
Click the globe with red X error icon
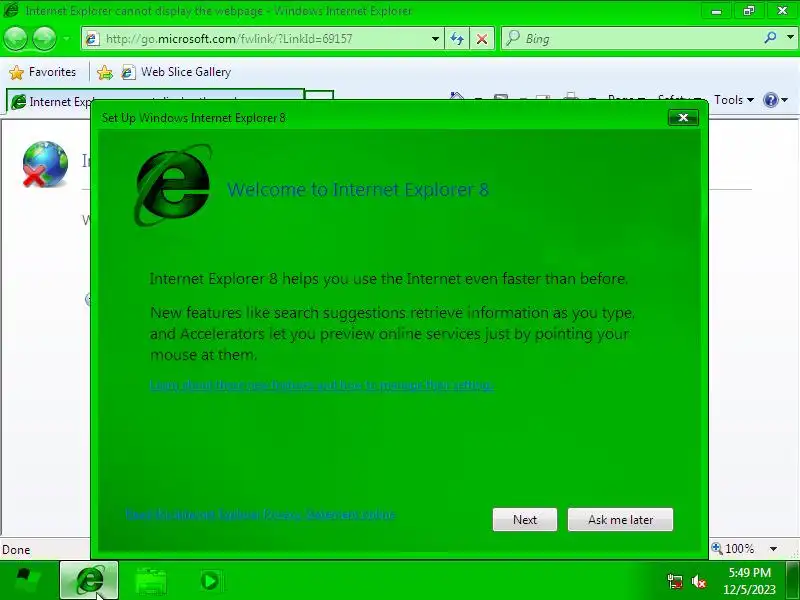coord(45,164)
